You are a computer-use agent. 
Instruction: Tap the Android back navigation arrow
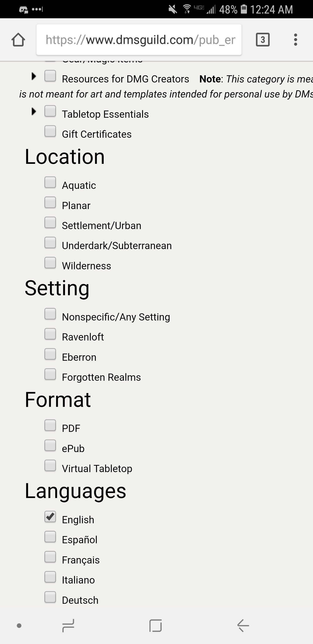pyautogui.click(x=243, y=626)
